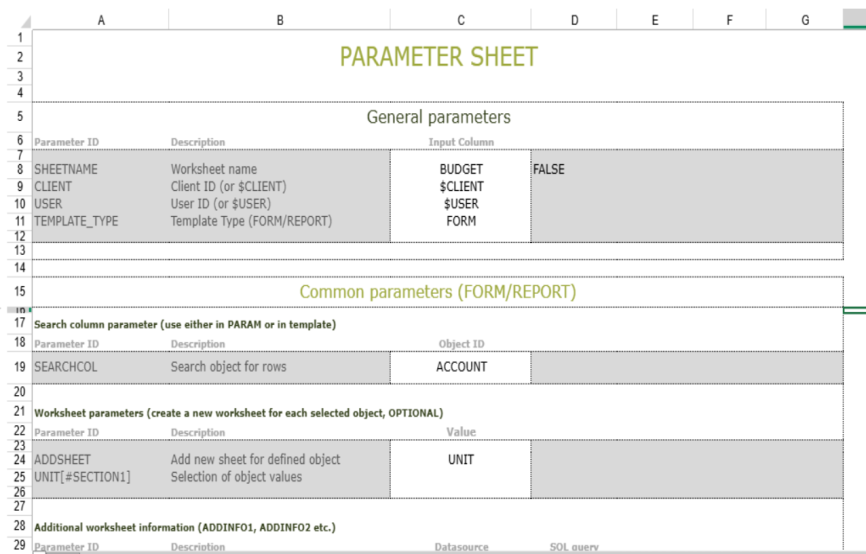Viewport: 866px width, 554px height.
Task: Select the SEARCHCOL cell
Action: tap(101, 367)
